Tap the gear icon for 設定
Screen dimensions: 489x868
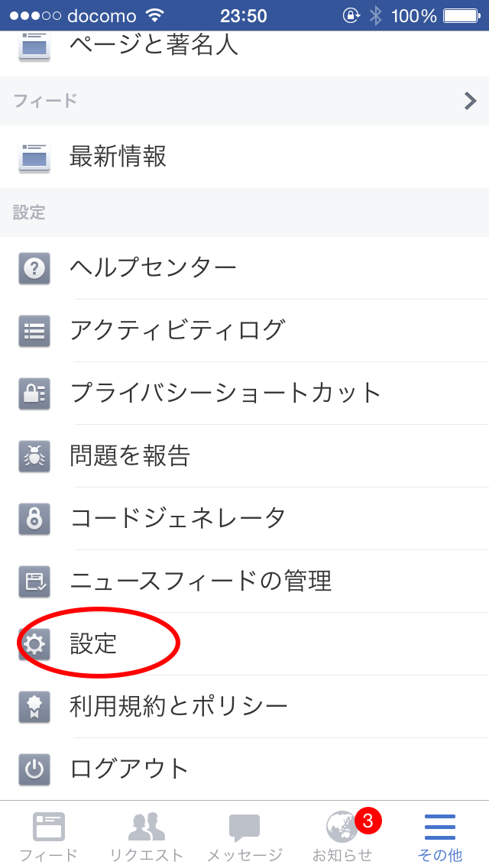coord(34,644)
